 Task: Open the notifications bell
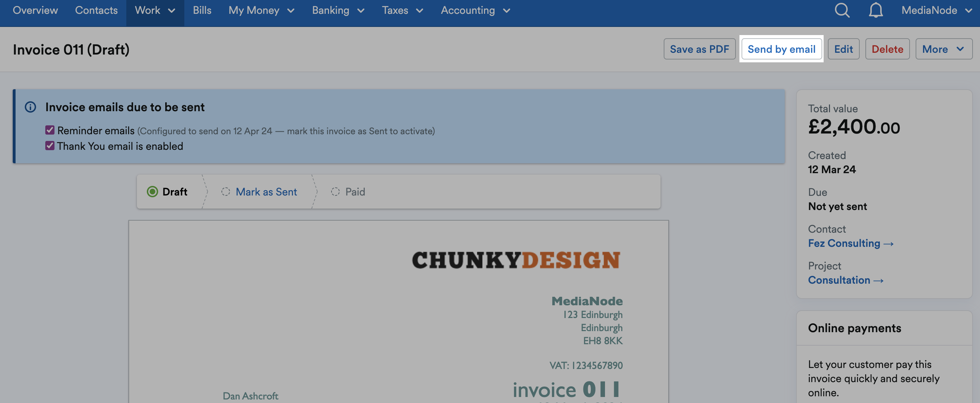click(876, 10)
